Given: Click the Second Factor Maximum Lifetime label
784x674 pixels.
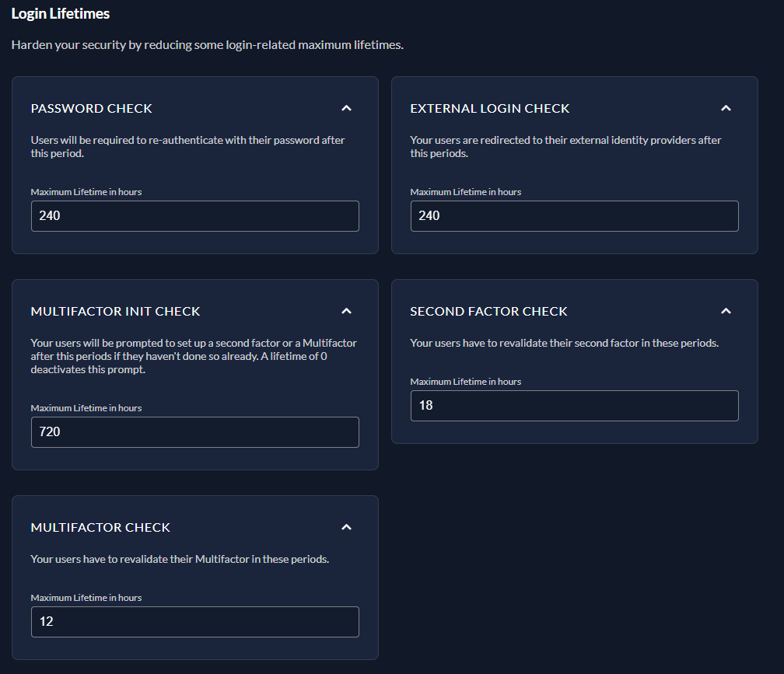Looking at the screenshot, I should click(466, 382).
